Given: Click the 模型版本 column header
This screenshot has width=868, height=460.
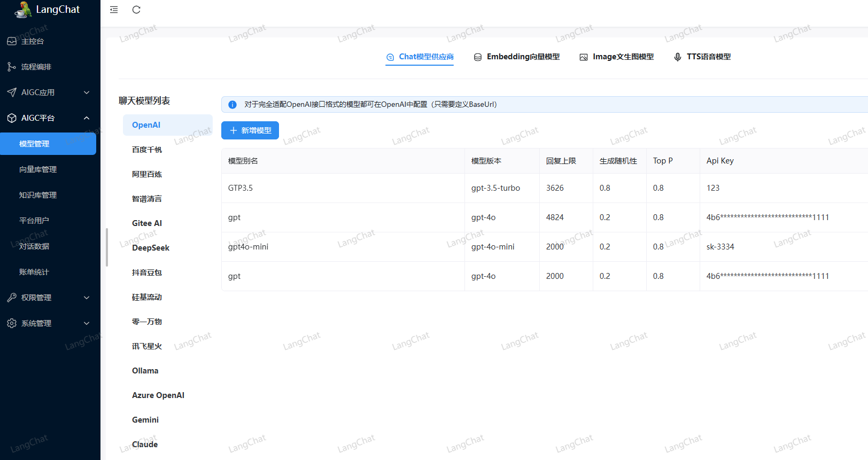Looking at the screenshot, I should (x=502, y=161).
